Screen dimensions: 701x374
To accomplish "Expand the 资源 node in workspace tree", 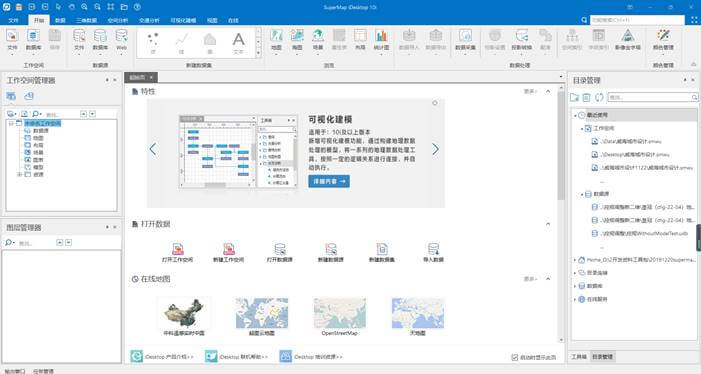I will [20, 174].
